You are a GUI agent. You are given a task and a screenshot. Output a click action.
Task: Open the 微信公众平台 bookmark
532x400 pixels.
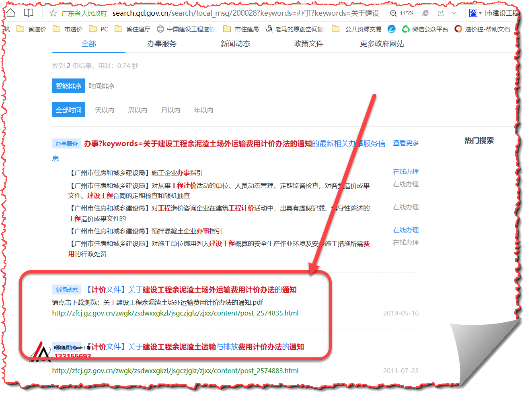tap(425, 29)
